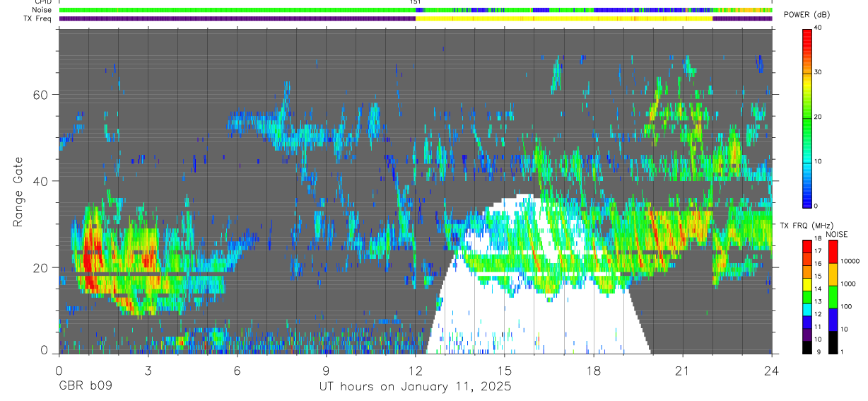Click the yellow section of the TX Freq strip
This screenshot has width=868, height=401.
click(x=564, y=19)
